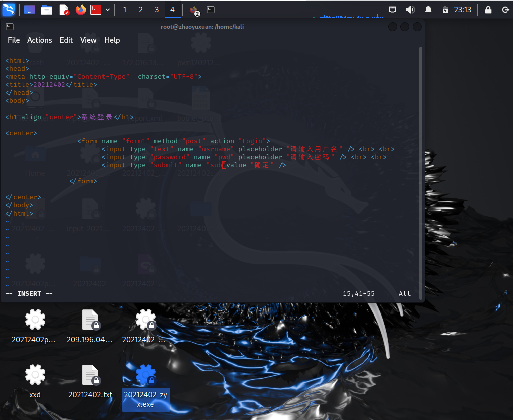Image resolution: width=513 pixels, height=420 pixels.
Task: Click the terminal's vertical scrollbar
Action: pos(421,173)
